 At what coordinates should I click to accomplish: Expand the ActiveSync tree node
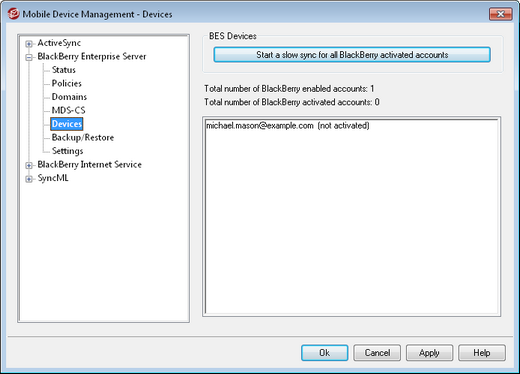(x=29, y=44)
